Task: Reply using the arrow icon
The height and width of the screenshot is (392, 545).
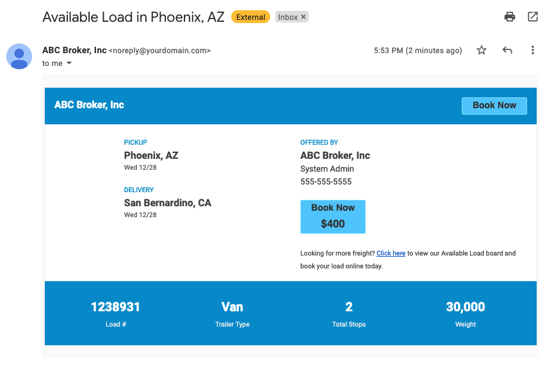Action: pyautogui.click(x=507, y=51)
